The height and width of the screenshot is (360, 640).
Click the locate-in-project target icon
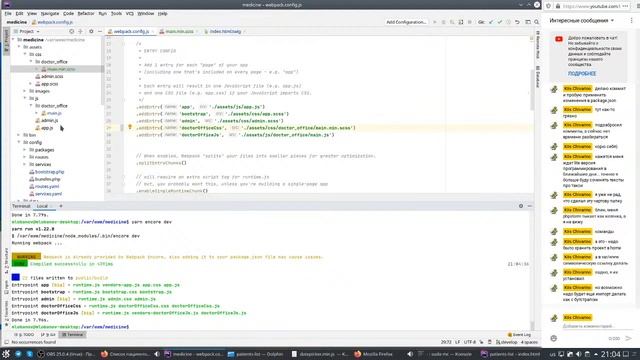pyautogui.click(x=71, y=31)
